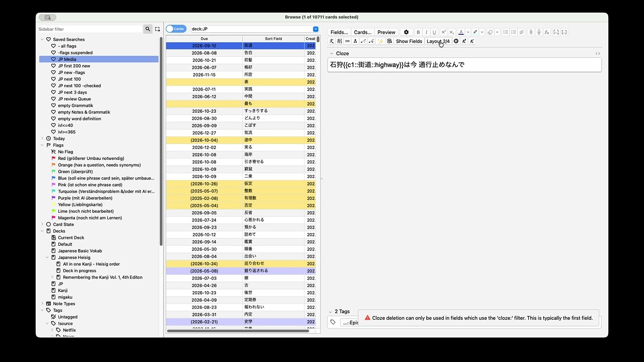644x362 pixels.
Task: Open the equations fx menu
Action: (x=546, y=32)
